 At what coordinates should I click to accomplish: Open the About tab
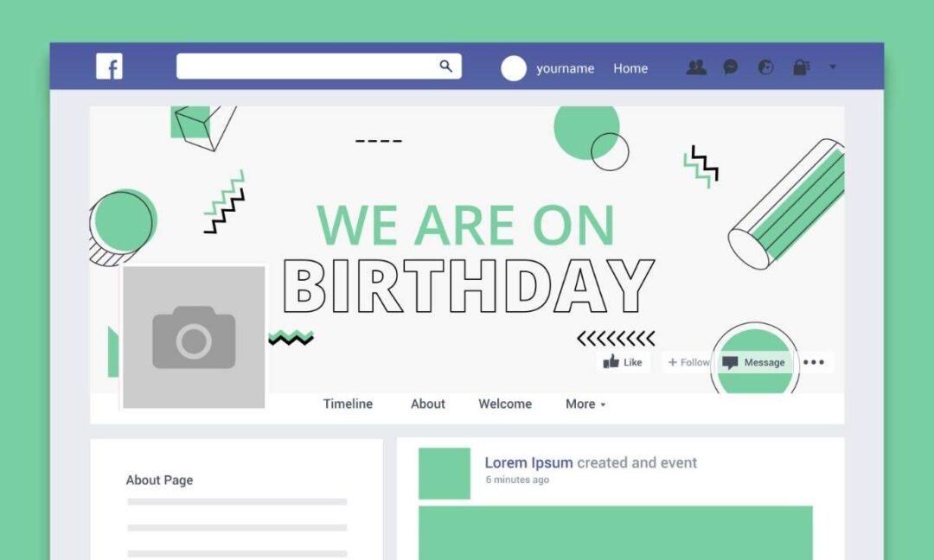[x=428, y=404]
